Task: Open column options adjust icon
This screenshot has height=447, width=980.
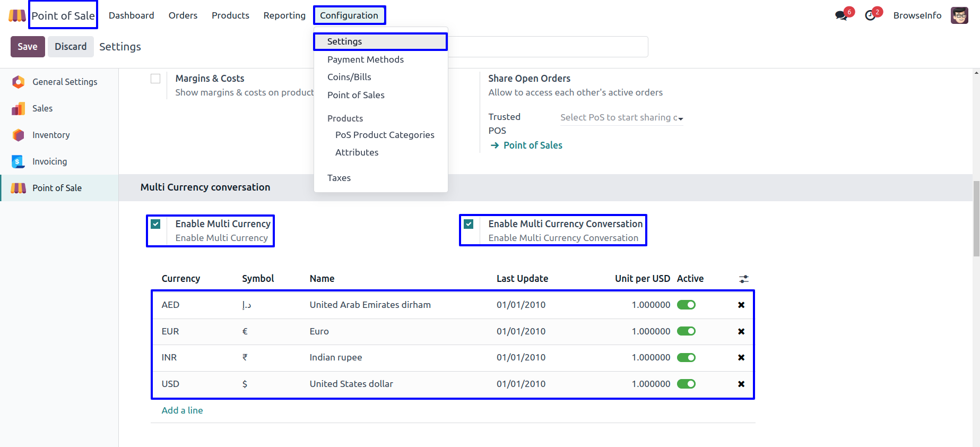Action: pyautogui.click(x=744, y=279)
